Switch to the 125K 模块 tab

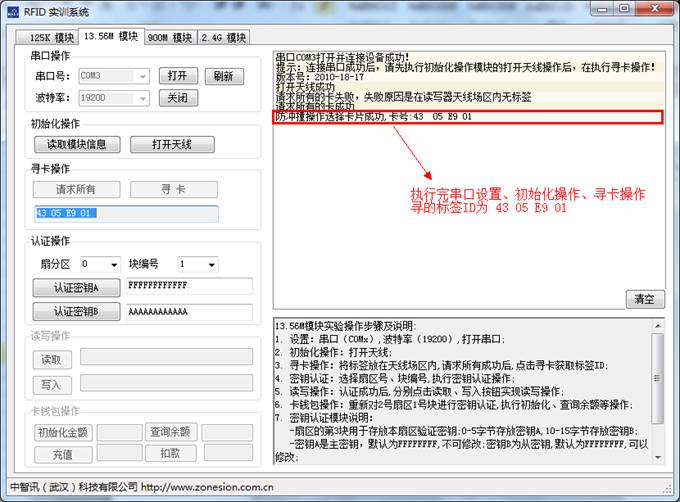[45, 38]
